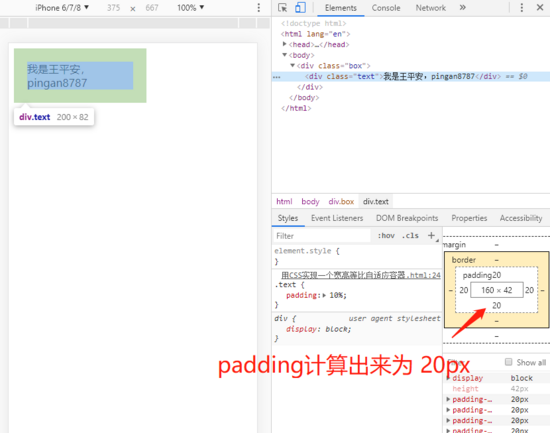
Task: Switch to the Console tab
Action: coord(386,8)
